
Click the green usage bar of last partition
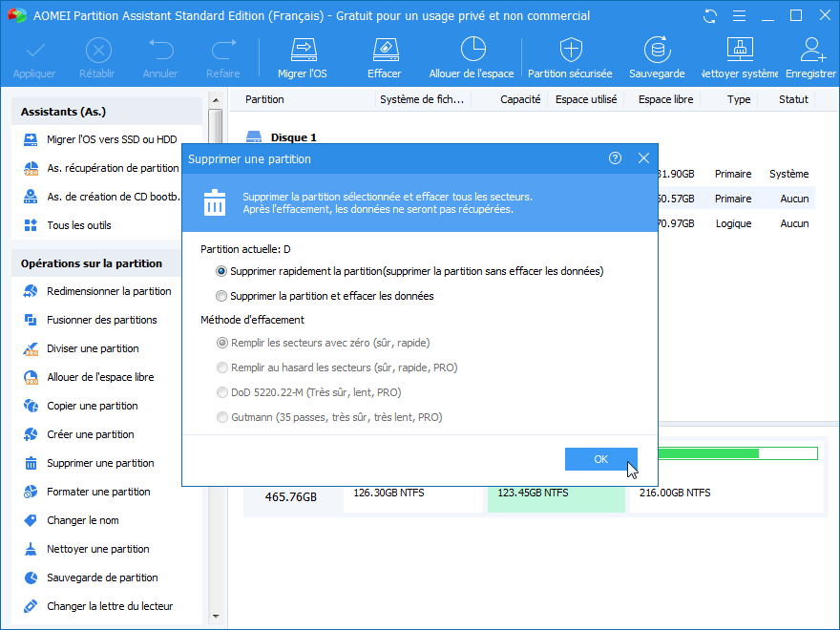738,453
